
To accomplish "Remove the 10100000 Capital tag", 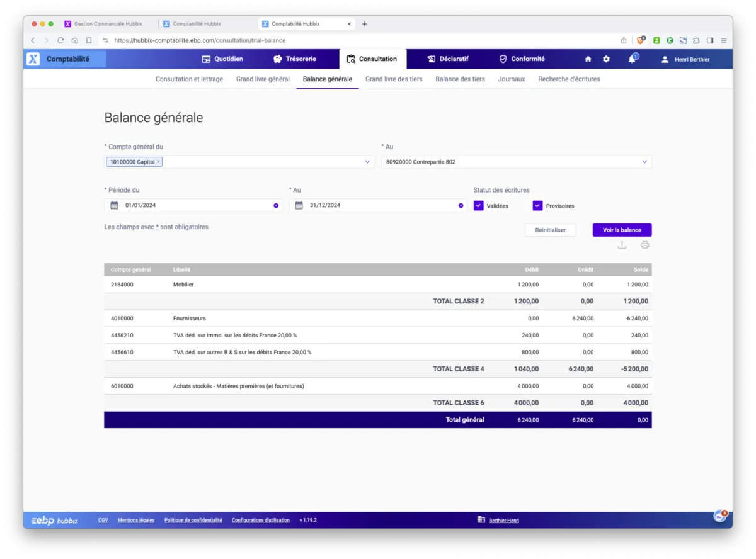I will point(159,162).
